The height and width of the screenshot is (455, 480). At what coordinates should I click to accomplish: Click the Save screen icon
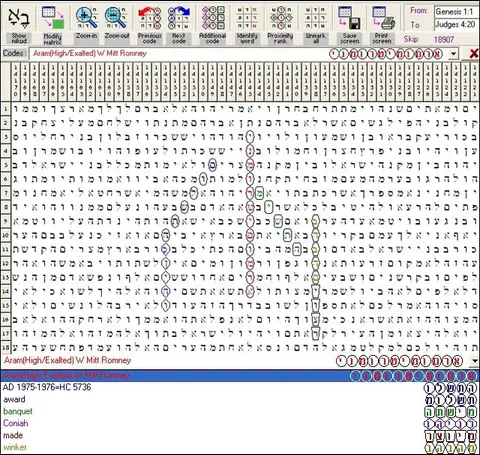click(x=349, y=18)
